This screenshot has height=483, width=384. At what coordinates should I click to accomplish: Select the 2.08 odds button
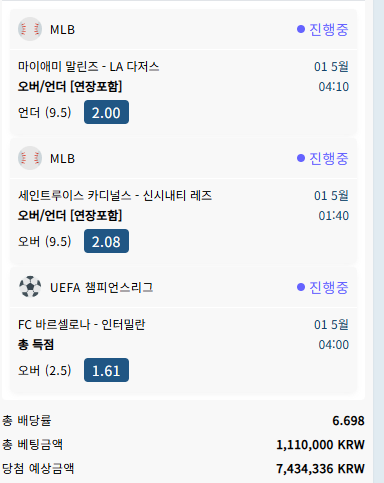(x=106, y=241)
